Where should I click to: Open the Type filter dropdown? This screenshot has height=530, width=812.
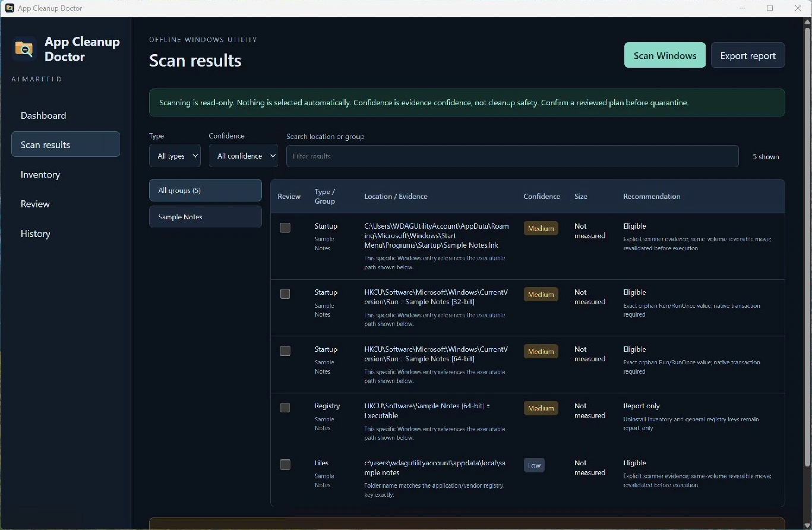point(175,156)
